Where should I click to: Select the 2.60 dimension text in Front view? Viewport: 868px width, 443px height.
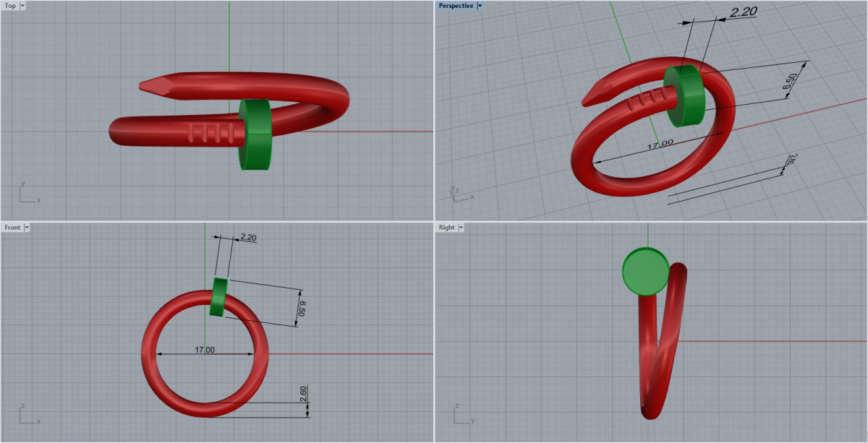303,395
